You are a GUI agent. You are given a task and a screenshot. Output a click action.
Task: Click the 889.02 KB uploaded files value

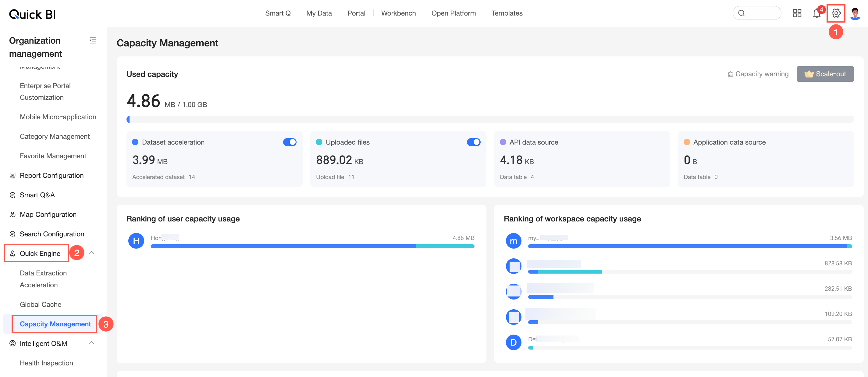340,160
